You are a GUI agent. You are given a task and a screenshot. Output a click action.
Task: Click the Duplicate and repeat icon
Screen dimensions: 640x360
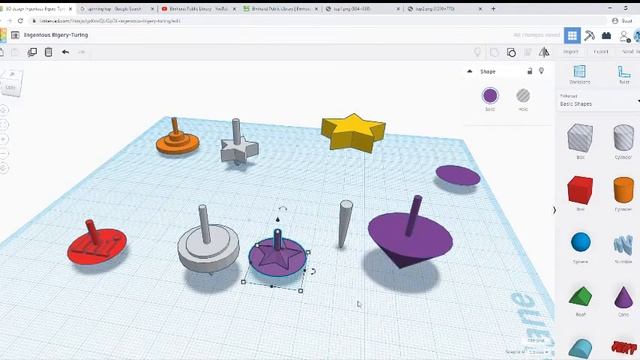click(x=32, y=52)
